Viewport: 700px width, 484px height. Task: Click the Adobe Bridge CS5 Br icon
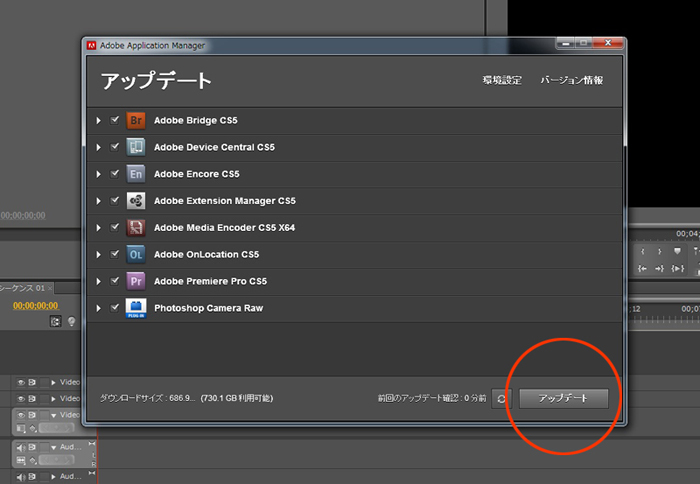[136, 121]
